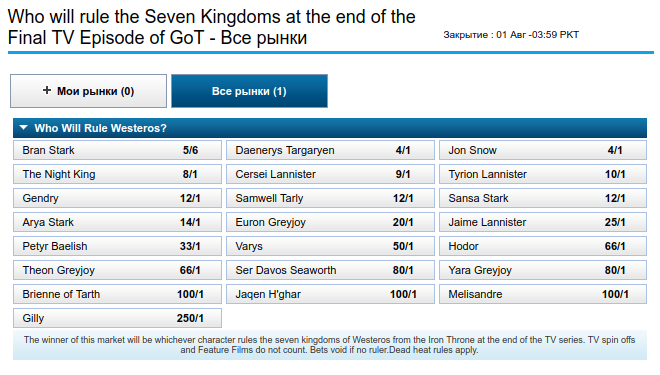
Task: Select The Night King 8/1 bet
Action: pyautogui.click(x=117, y=174)
